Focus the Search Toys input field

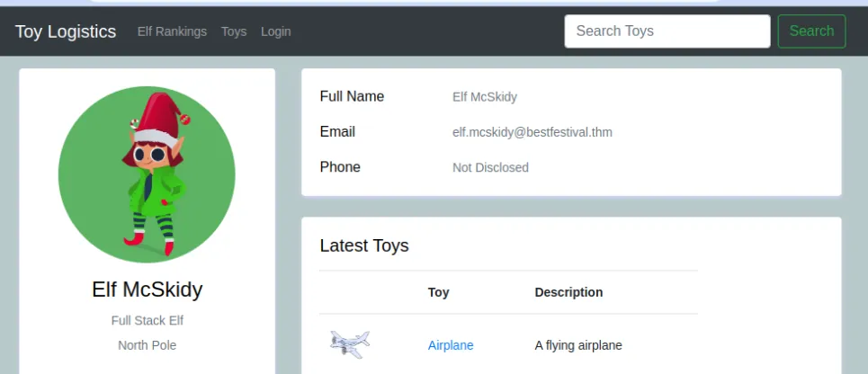tap(667, 31)
